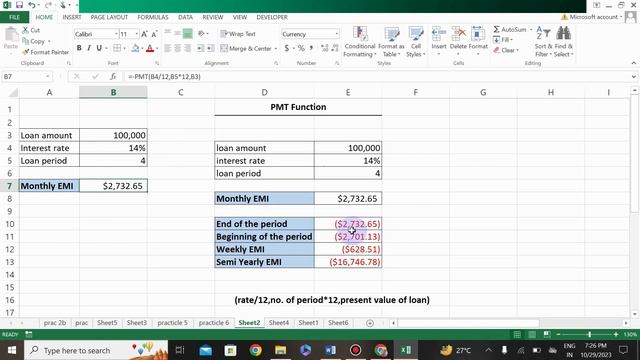The width and height of the screenshot is (640, 360).
Task: Open Format as Table gallery
Action: [391, 42]
